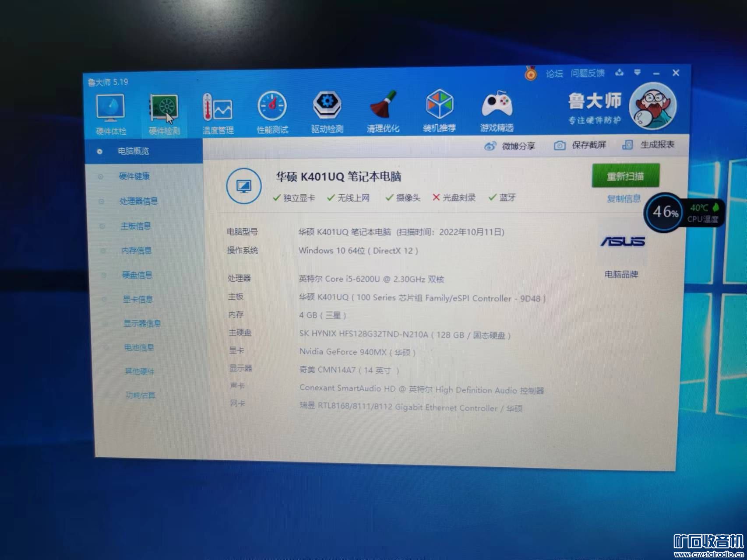The height and width of the screenshot is (560, 747).
Task: Open 驱动检测 driver detection
Action: [x=327, y=112]
